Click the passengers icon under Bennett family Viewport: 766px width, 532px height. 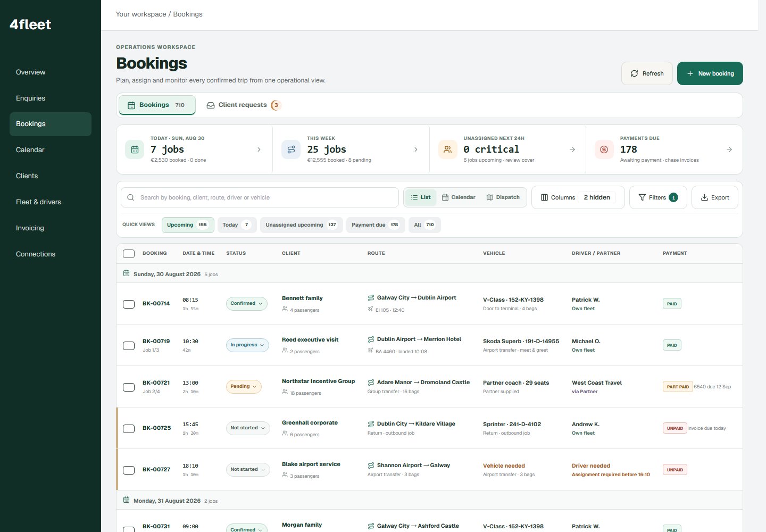(285, 309)
